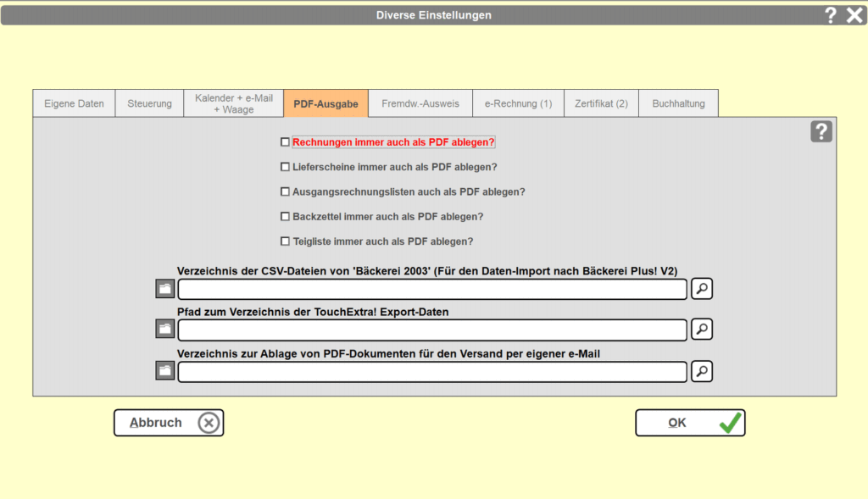868x499 pixels.
Task: Tick the 'Backzettel immer auch als PDF ablegen' box
Action: [x=285, y=216]
